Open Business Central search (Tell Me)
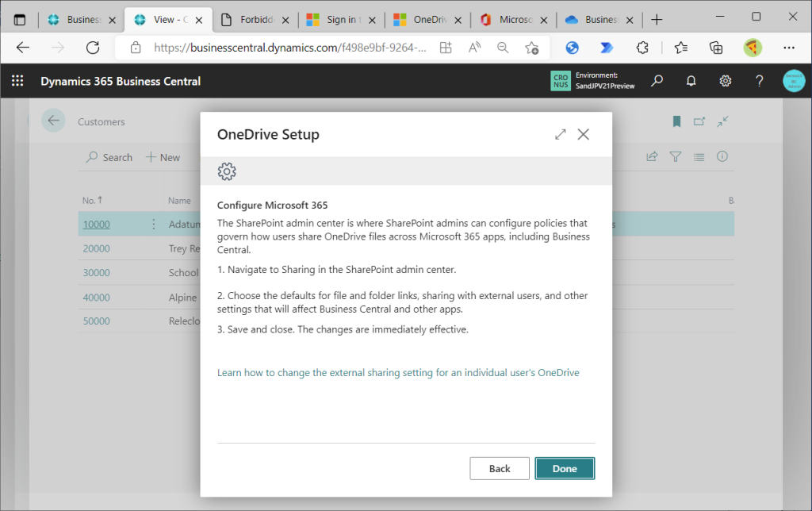The image size is (812, 511). pos(657,81)
